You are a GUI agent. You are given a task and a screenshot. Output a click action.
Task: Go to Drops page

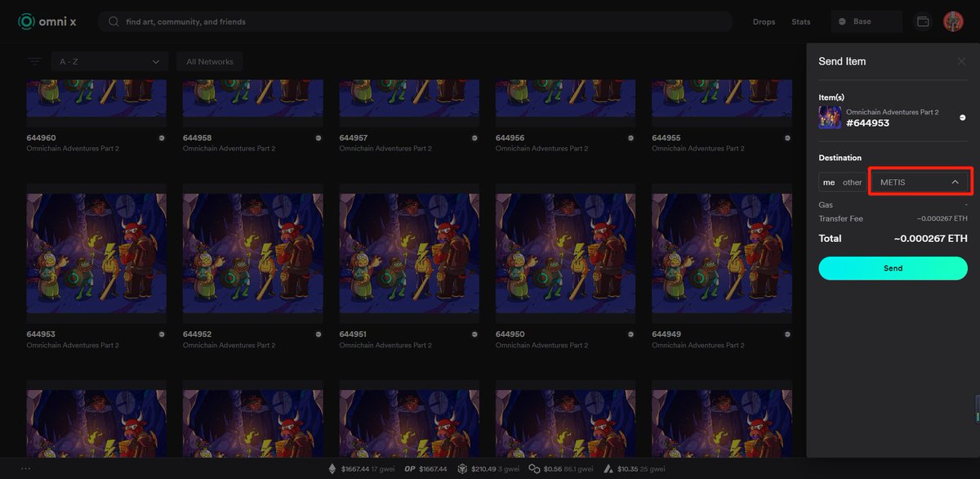point(764,22)
